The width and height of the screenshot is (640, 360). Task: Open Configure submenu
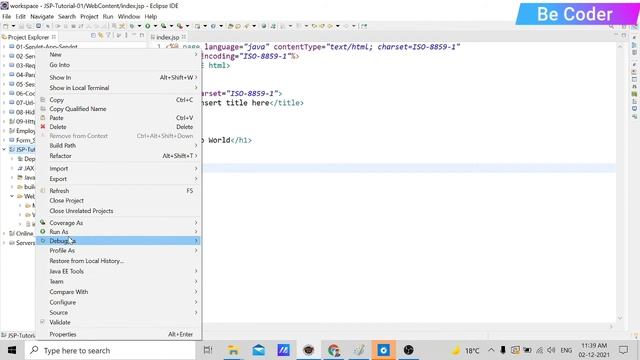click(x=118, y=302)
